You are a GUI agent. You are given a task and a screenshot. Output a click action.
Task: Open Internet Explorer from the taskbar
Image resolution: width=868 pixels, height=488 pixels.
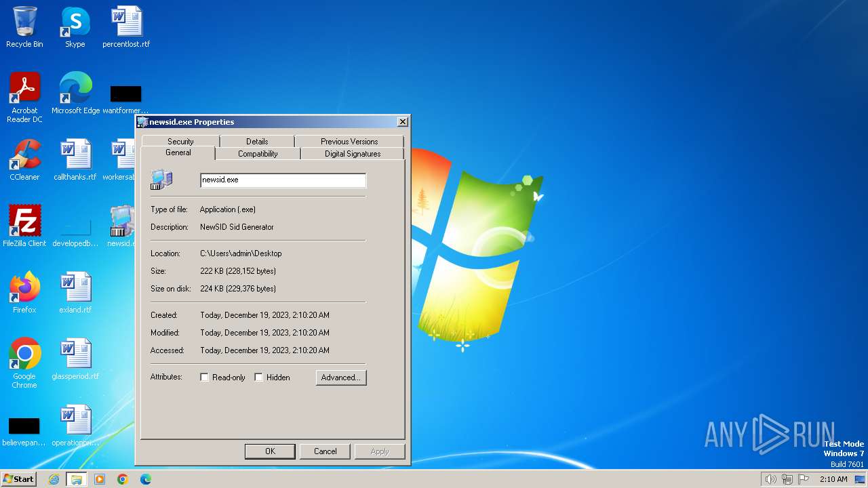(54, 479)
